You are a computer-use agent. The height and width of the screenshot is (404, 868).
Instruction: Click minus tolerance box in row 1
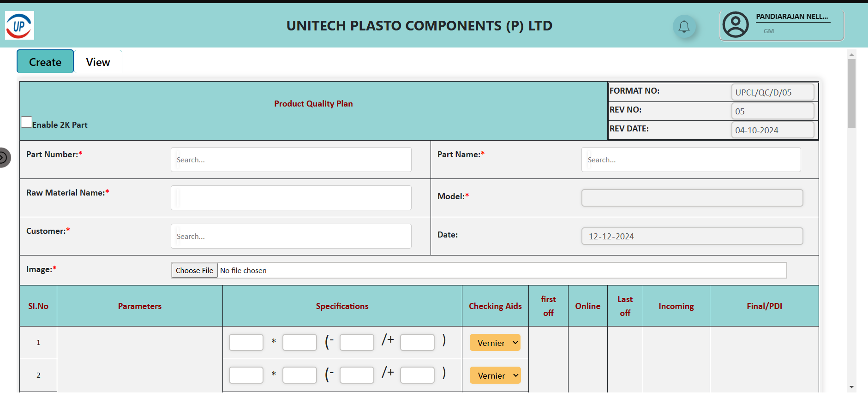tap(357, 343)
